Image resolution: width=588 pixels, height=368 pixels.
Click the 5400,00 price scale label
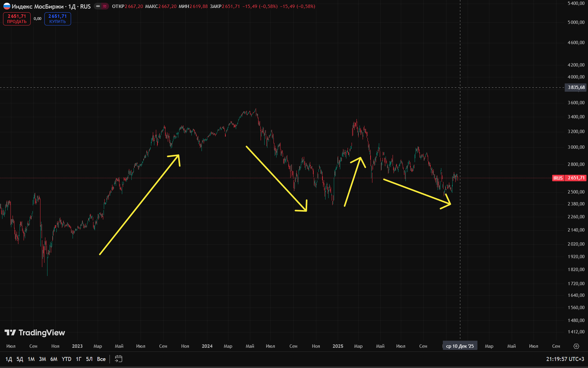tap(576, 3)
